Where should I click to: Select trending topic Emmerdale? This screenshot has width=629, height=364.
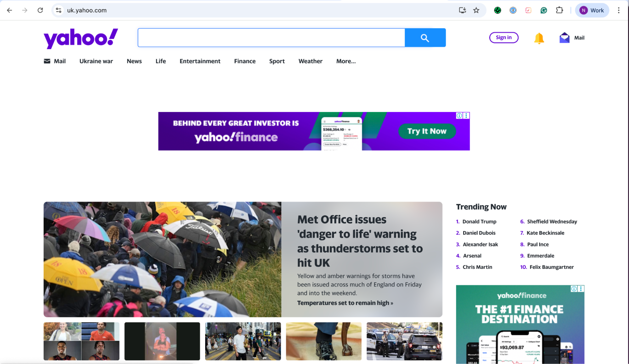541,256
